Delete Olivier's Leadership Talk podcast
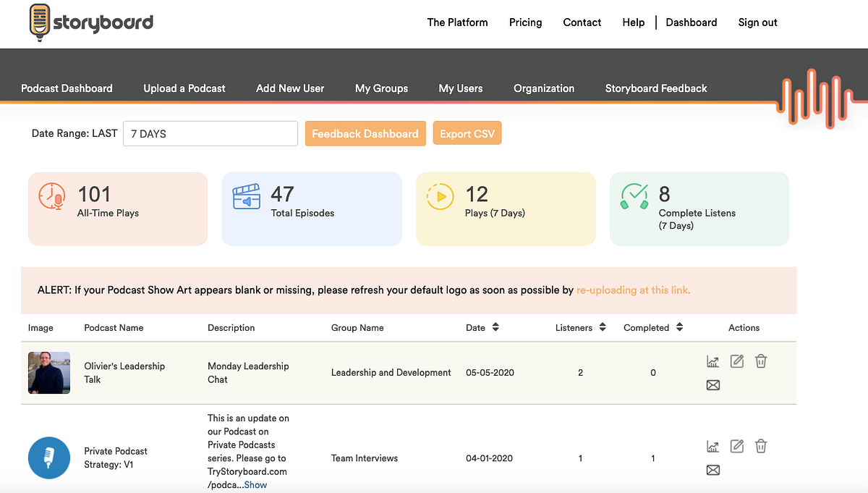The image size is (868, 493). (x=761, y=361)
